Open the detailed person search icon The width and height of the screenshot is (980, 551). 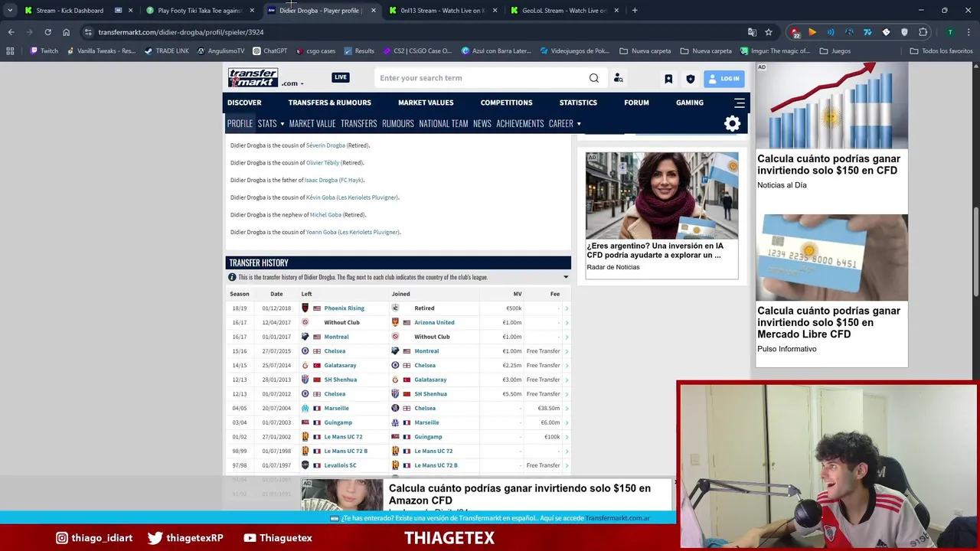(618, 78)
